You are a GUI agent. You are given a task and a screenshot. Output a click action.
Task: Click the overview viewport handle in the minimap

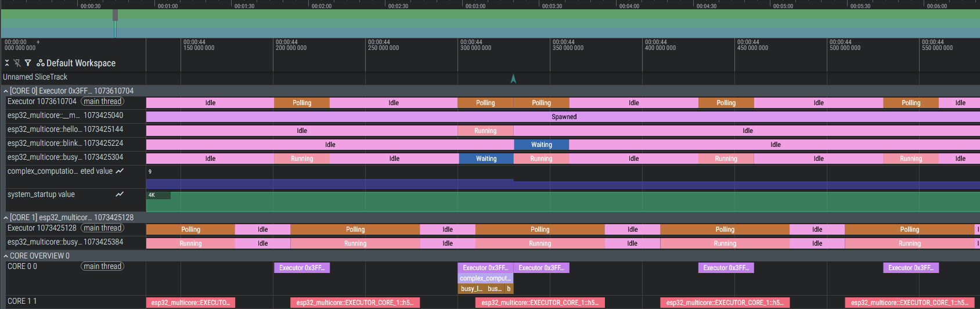coord(115,15)
